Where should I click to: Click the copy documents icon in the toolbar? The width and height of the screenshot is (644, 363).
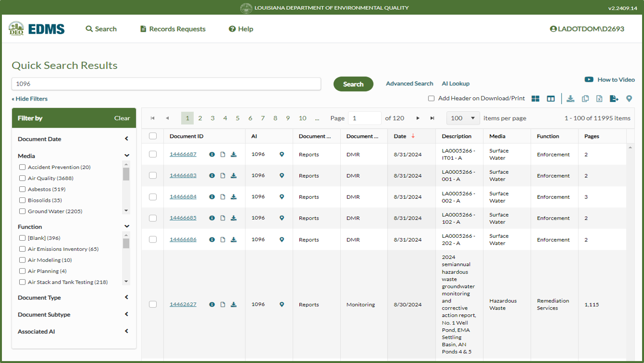click(x=585, y=99)
